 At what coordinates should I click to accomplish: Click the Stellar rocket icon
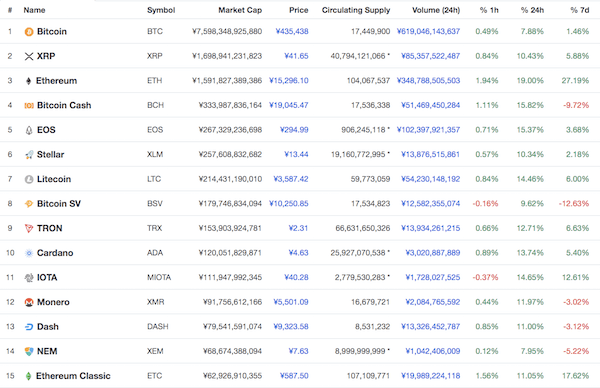[x=29, y=155]
